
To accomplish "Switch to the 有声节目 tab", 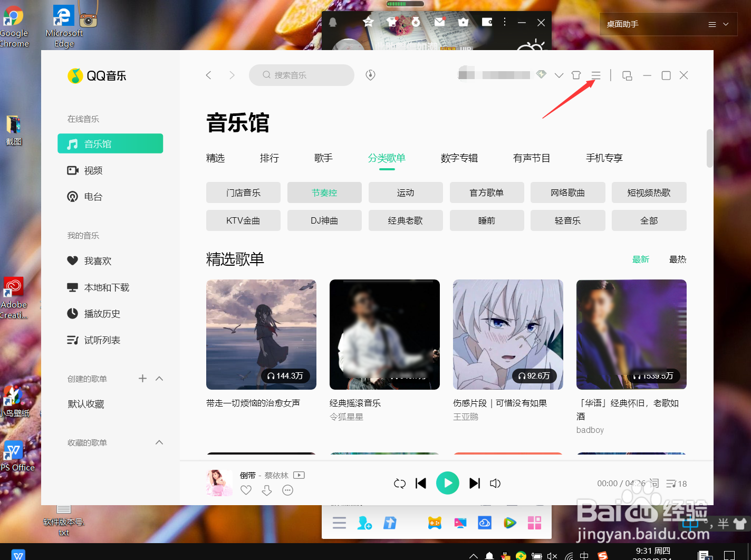I will click(532, 158).
